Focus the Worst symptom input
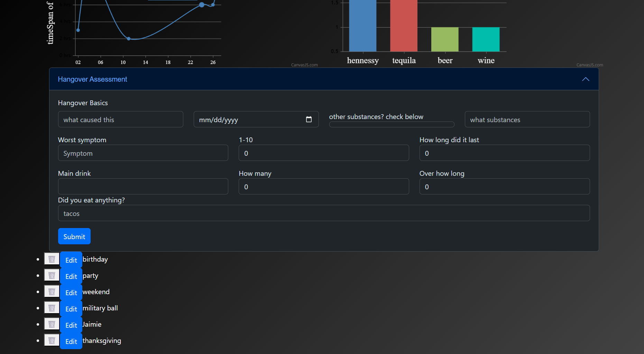644x354 pixels. tap(143, 153)
